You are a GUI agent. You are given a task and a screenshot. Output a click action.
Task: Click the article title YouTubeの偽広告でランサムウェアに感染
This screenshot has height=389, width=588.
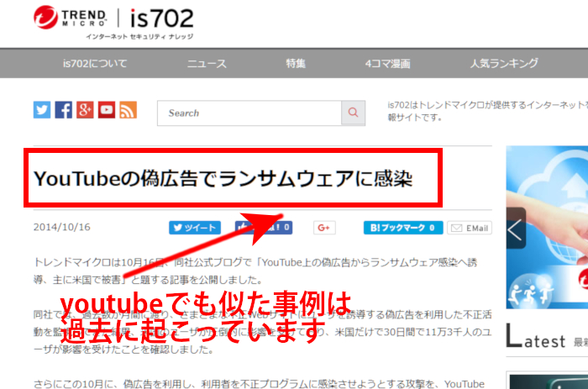coord(223,178)
